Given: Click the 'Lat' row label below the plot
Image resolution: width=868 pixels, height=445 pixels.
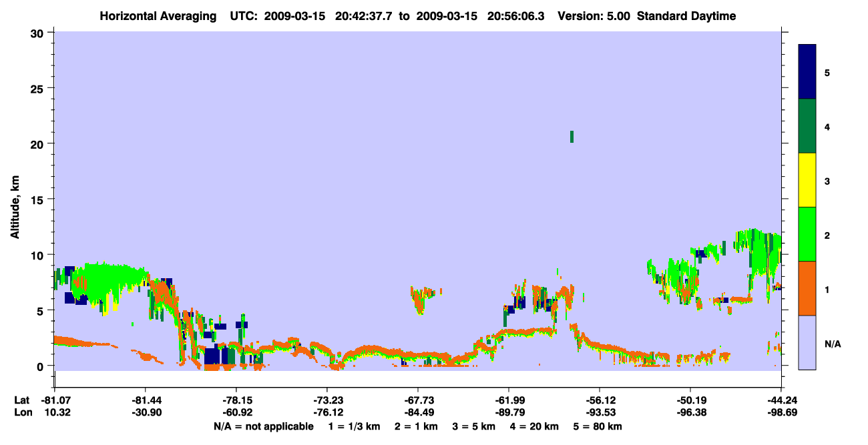Looking at the screenshot, I should 22,400.
